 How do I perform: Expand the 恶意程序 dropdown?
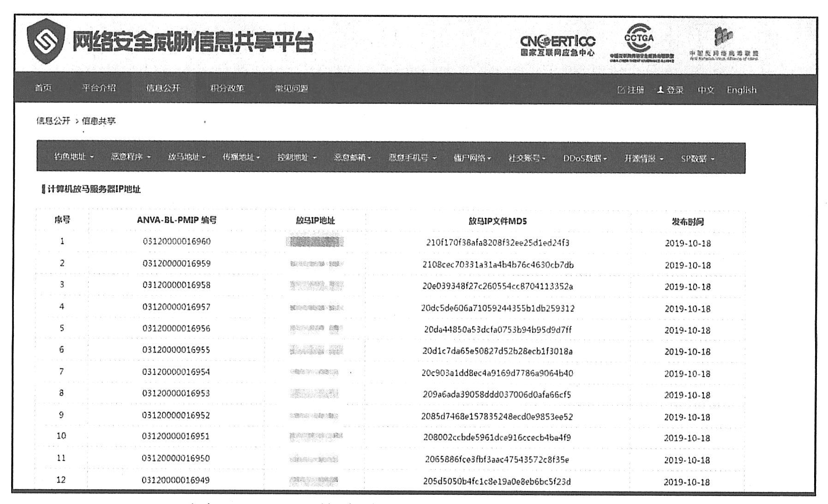[x=131, y=157]
